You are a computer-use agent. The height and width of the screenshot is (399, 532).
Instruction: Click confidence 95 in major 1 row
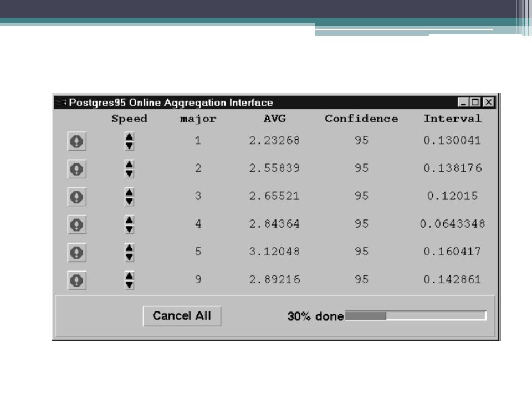point(361,140)
